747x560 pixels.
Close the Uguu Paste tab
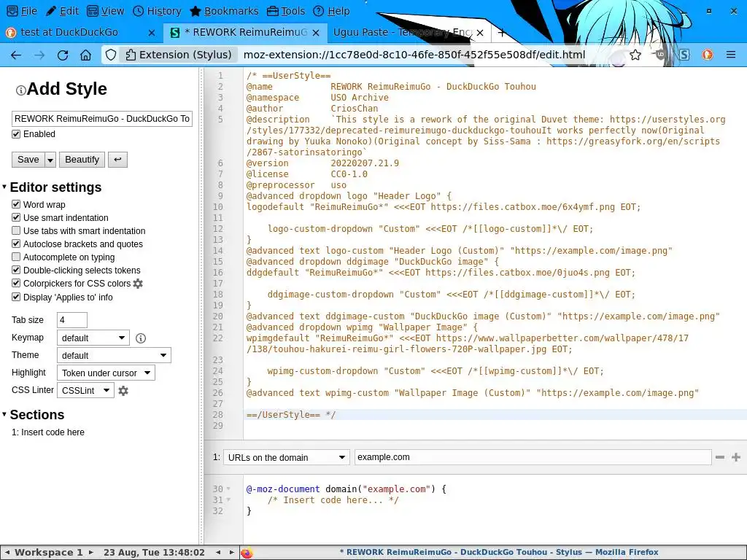(480, 32)
